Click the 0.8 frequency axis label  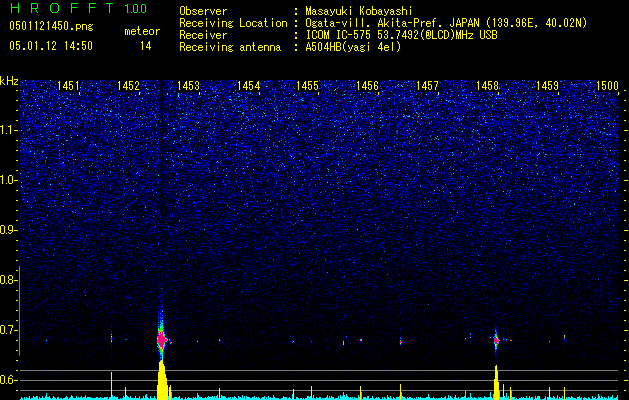8,280
